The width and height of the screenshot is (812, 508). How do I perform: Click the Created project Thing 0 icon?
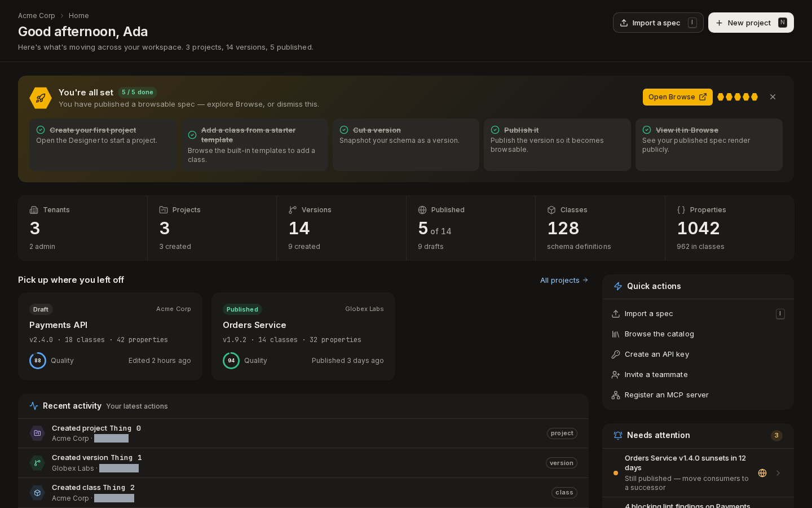coord(37,433)
